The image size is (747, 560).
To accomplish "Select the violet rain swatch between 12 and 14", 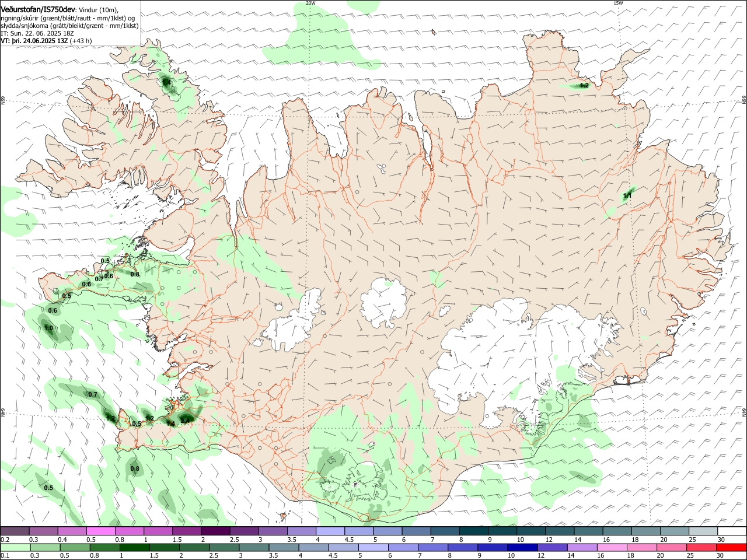I will [553, 548].
